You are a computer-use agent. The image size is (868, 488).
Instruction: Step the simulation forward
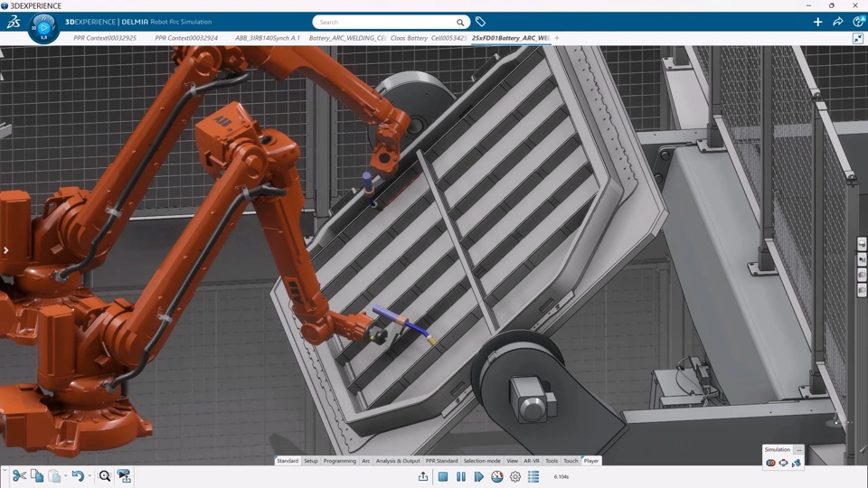click(x=479, y=476)
